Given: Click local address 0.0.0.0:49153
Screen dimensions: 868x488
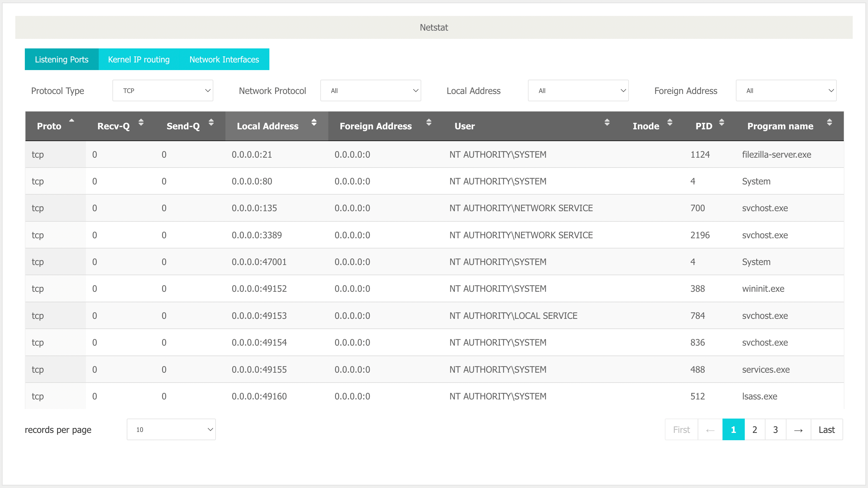Looking at the screenshot, I should coord(259,316).
